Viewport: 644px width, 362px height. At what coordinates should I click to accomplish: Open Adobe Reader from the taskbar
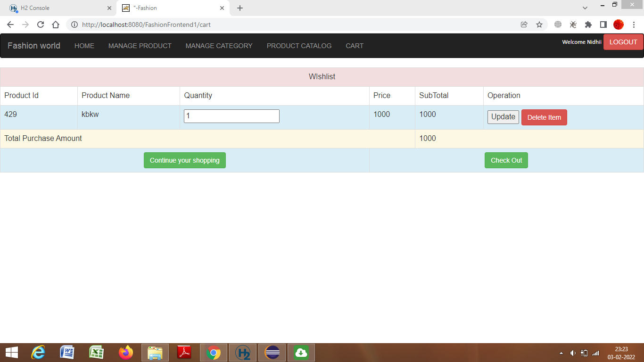coord(184,352)
